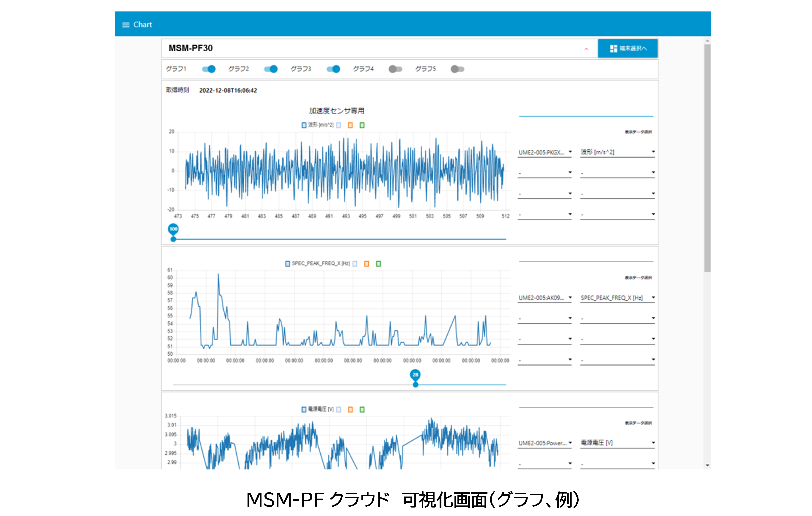Open the empty device dropdown below UME2-005:PKGX...
Image resolution: width=812 pixels, height=516 pixels.
(545, 173)
